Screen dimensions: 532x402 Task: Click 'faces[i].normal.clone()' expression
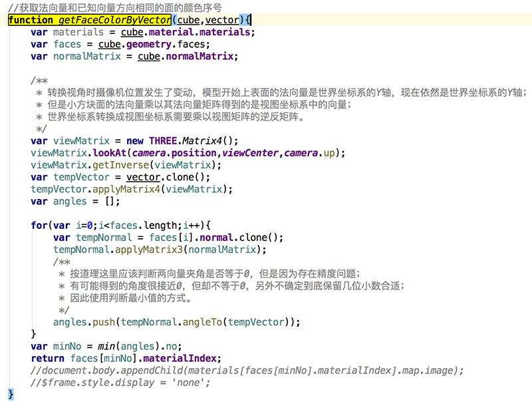pyautogui.click(x=213, y=238)
